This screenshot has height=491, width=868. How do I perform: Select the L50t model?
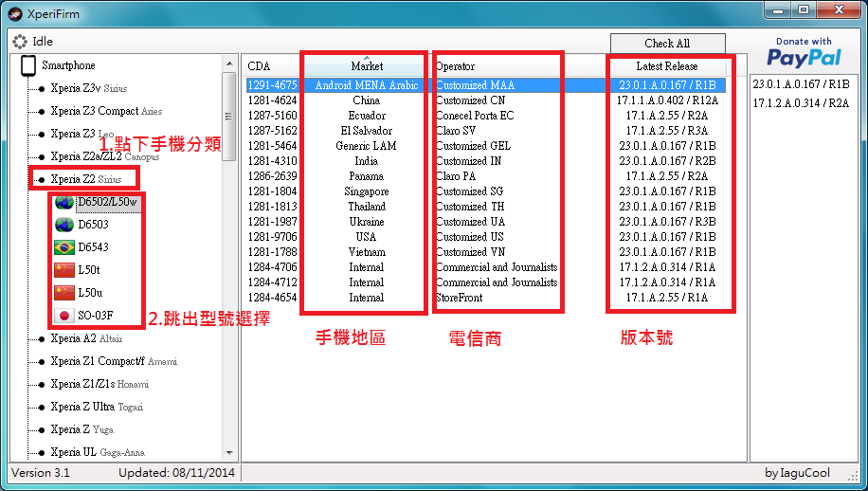click(88, 270)
